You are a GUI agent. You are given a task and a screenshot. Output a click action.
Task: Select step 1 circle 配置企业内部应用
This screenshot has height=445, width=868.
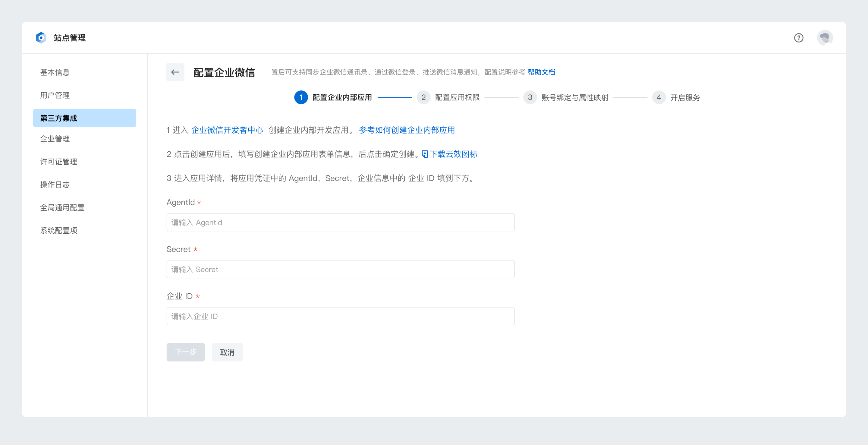pyautogui.click(x=300, y=97)
